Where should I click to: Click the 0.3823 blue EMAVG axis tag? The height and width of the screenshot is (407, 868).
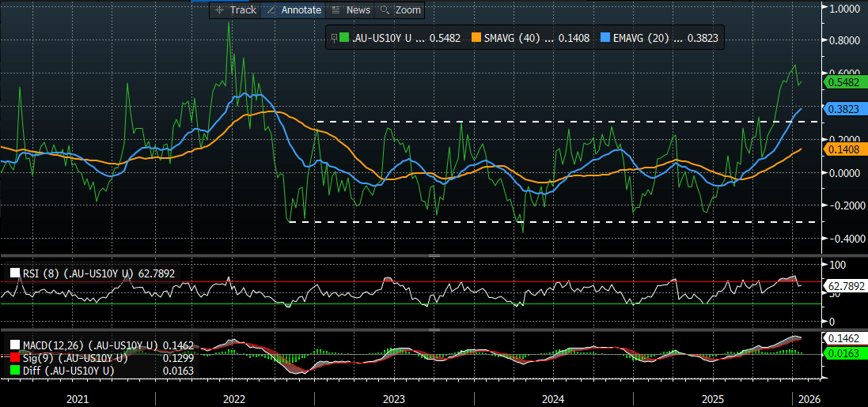point(843,109)
